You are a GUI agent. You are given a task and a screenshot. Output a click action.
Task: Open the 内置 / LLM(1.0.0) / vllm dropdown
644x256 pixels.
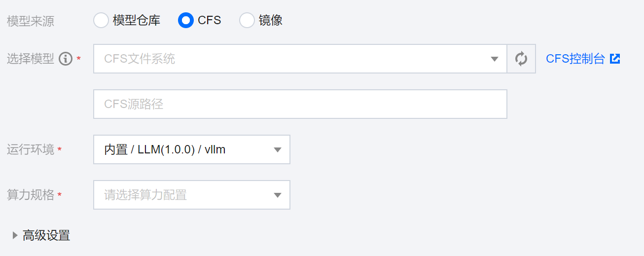(187, 150)
